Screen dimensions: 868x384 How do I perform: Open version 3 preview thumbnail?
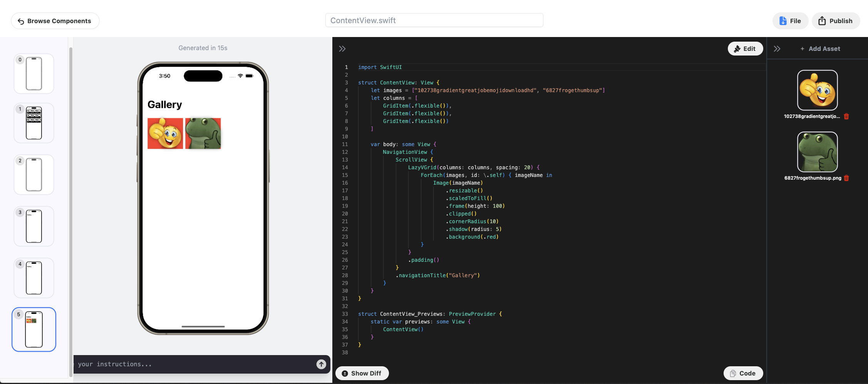(x=34, y=226)
